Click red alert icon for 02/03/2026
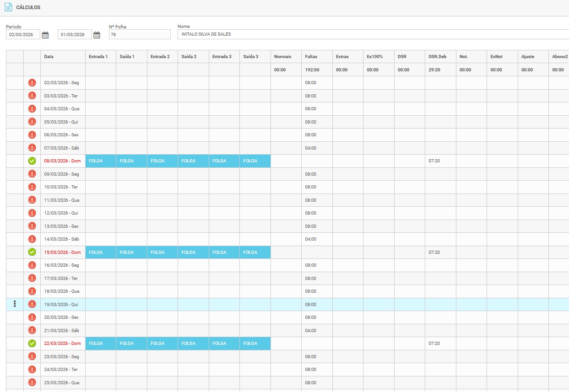Screen dimensions: 569x392 coord(32,83)
